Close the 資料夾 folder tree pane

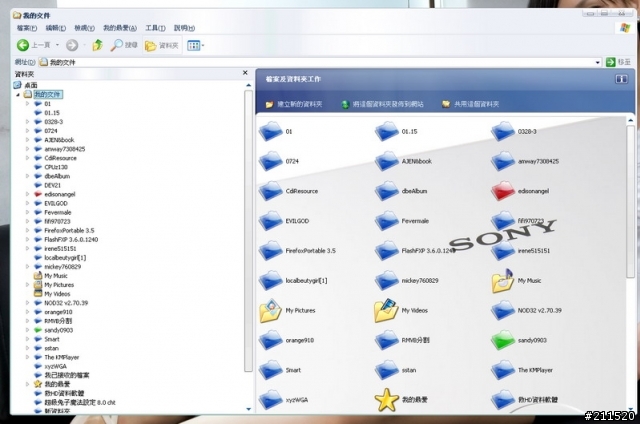245,73
